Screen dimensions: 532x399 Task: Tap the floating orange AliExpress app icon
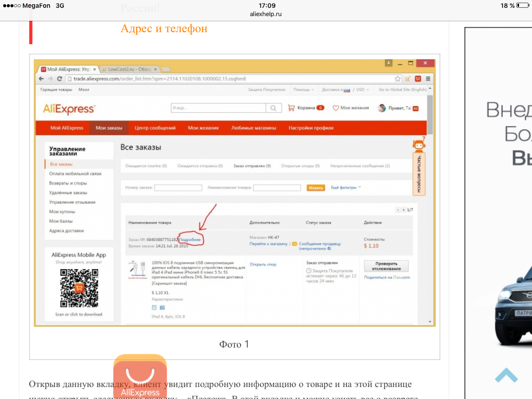point(140,376)
